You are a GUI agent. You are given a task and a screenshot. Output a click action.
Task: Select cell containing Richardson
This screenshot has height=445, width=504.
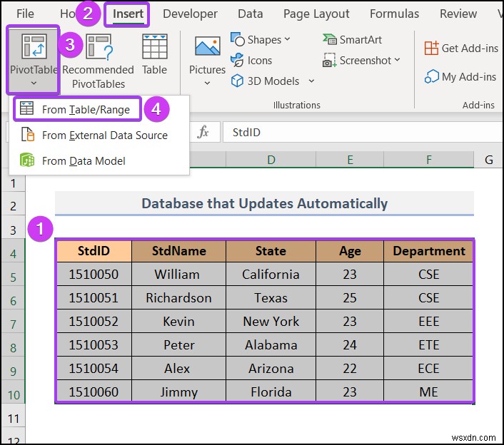[x=178, y=297]
